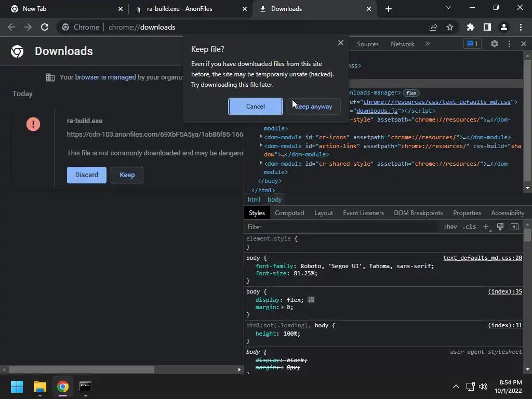Image resolution: width=532 pixels, height=399 pixels.
Task: Open the downloads.js script link
Action: (x=377, y=111)
